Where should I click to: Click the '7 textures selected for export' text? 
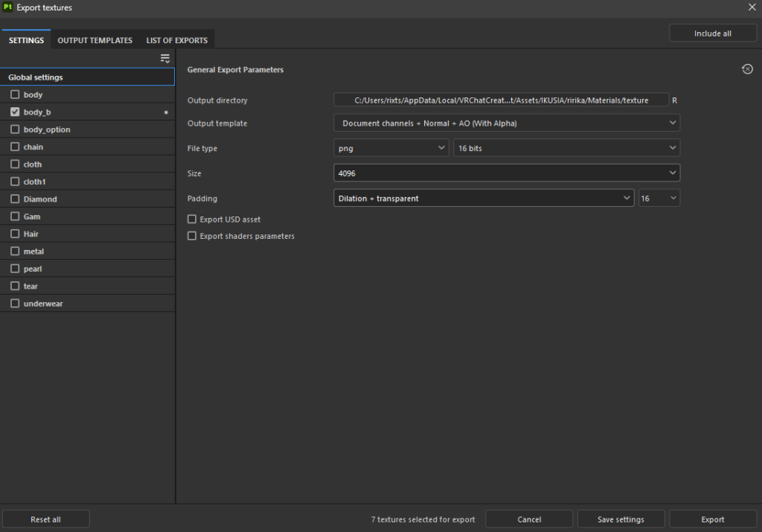coord(423,519)
